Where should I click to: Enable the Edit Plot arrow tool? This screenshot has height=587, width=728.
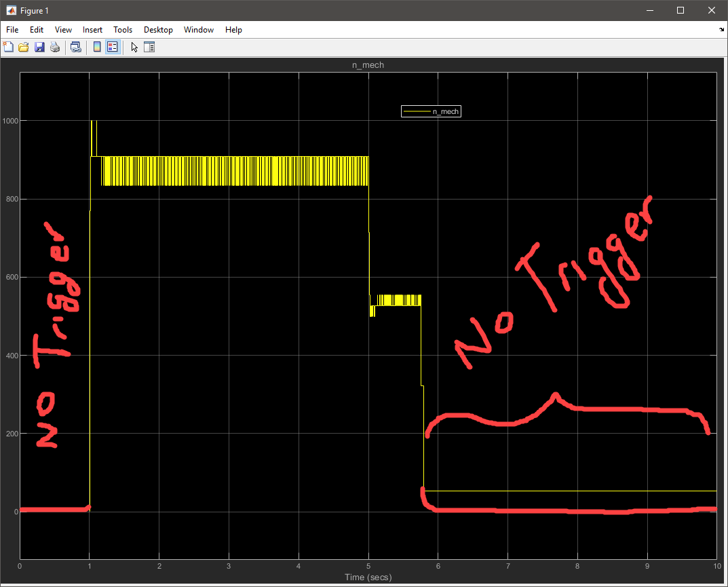[x=134, y=47]
